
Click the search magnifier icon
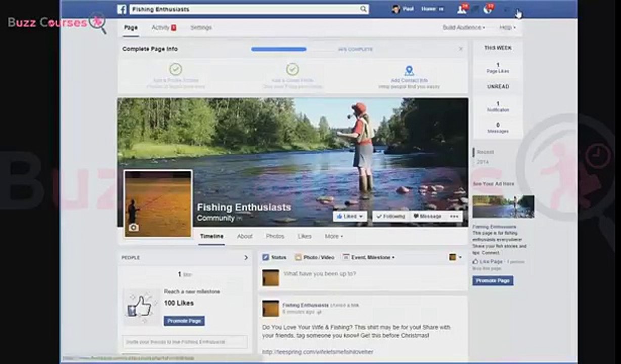point(363,9)
